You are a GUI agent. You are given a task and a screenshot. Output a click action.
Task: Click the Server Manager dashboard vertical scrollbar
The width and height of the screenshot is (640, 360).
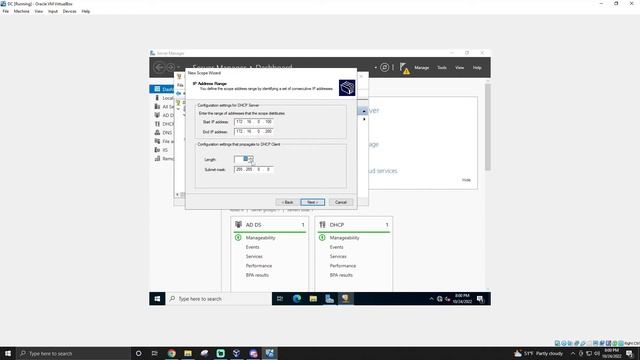point(487,127)
